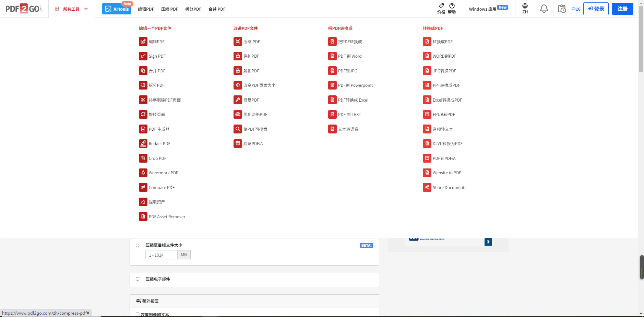Click the Redact PDF marker icon
644x317 pixels.
coord(143,143)
